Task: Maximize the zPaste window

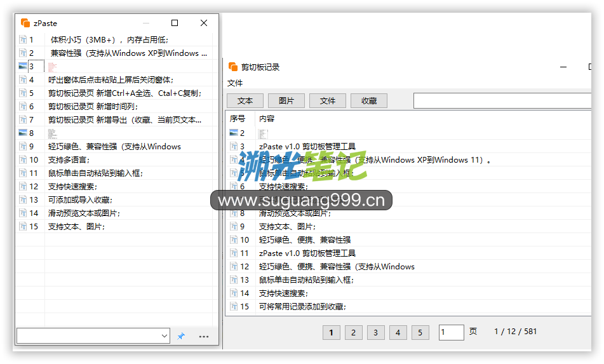Action: click(175, 23)
